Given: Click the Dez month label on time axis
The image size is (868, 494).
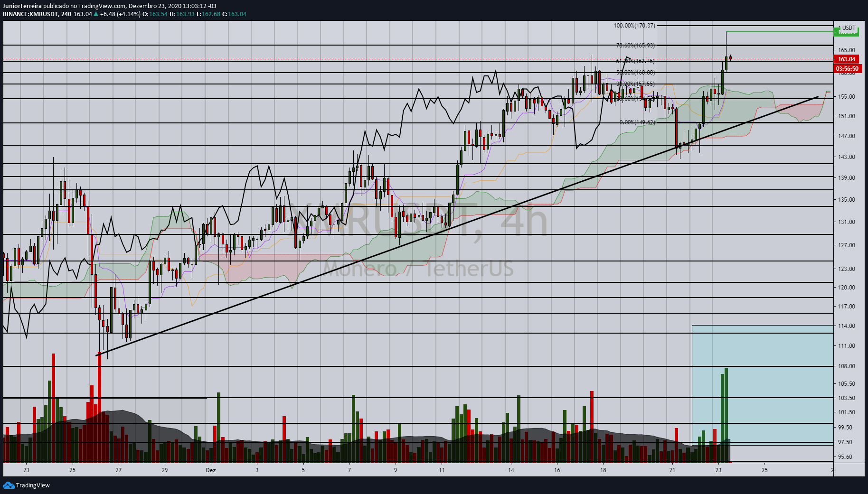Looking at the screenshot, I should [x=211, y=470].
